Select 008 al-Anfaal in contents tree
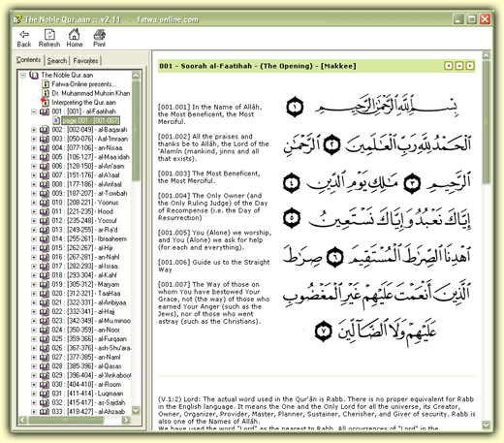The height and width of the screenshot is (443, 504). (x=86, y=184)
